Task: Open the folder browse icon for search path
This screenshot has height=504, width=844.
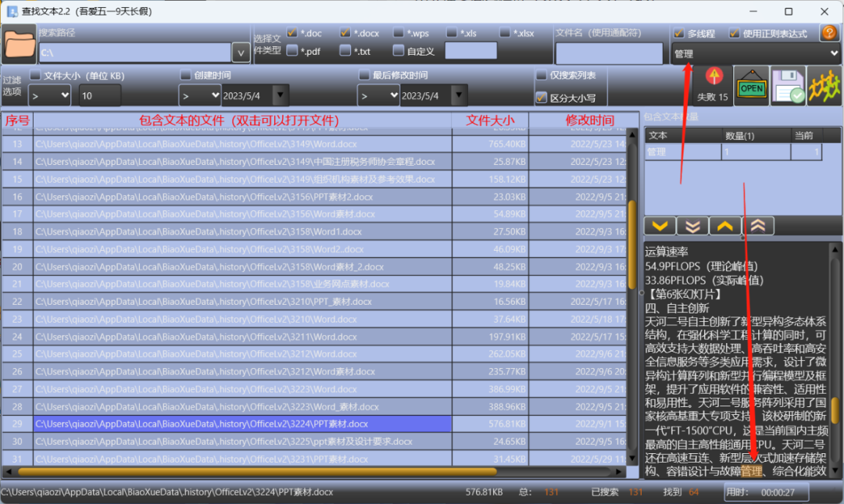Action: [20, 45]
